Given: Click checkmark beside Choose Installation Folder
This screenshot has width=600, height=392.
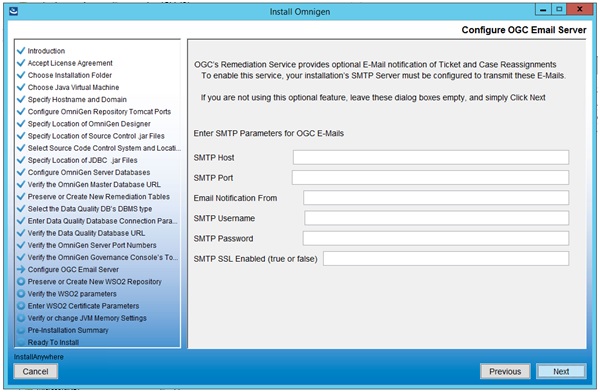Looking at the screenshot, I should (21, 75).
